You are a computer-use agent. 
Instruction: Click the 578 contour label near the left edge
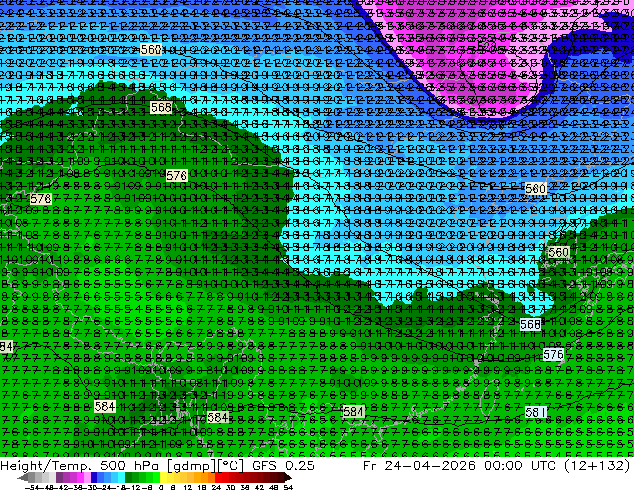tap(41, 199)
